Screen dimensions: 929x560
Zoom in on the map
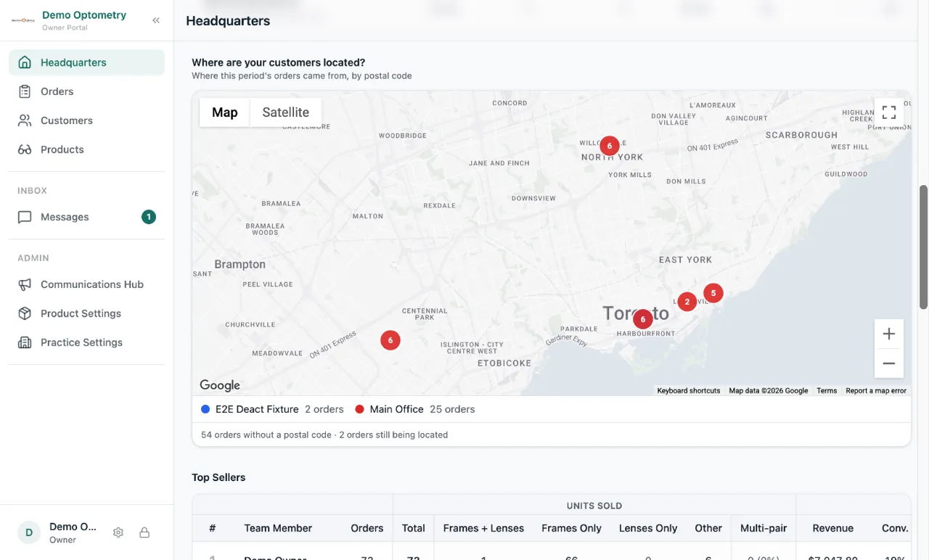point(889,334)
